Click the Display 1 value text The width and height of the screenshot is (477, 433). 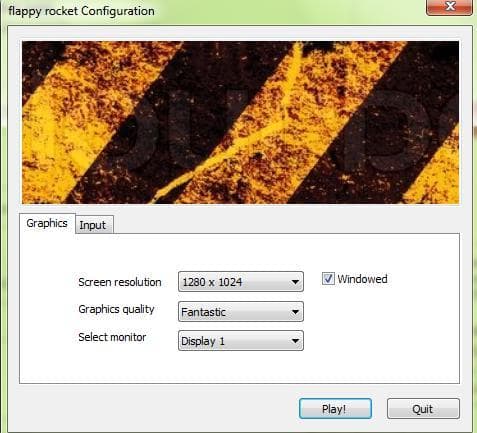[203, 341]
